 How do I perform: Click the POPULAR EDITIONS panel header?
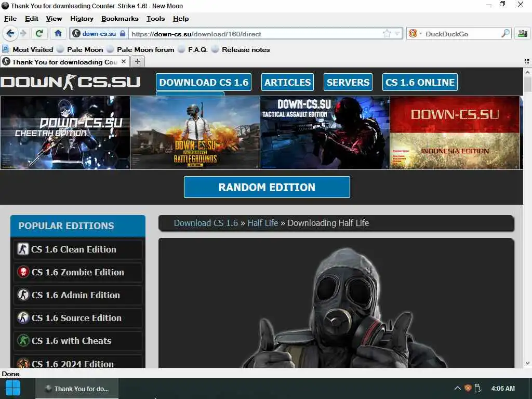pyautogui.click(x=78, y=225)
